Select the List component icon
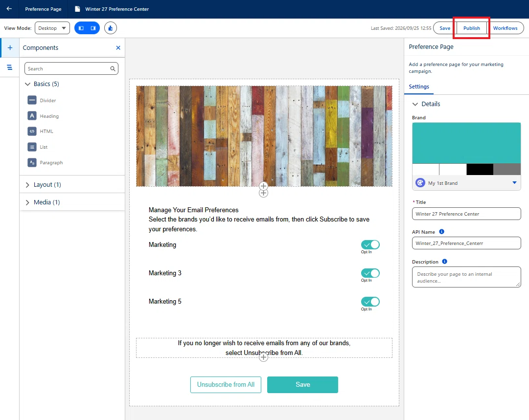Image resolution: width=529 pixels, height=420 pixels. (32, 147)
